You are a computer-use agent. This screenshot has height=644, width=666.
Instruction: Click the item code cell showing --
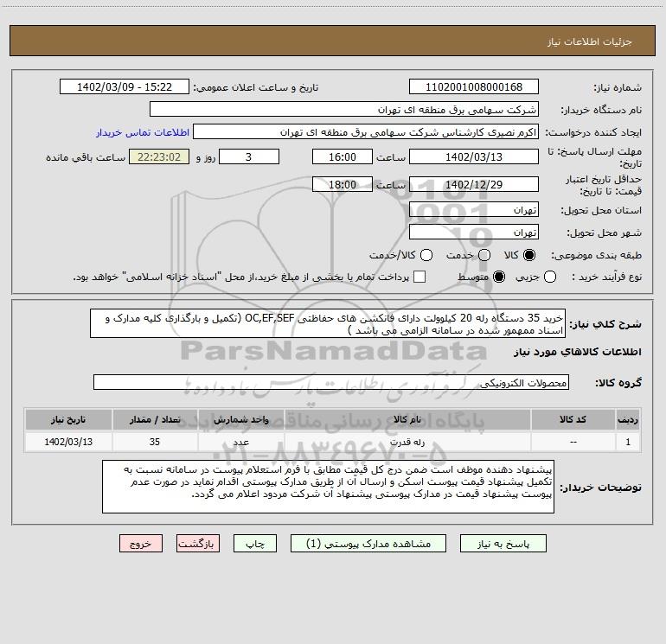pos(573,442)
